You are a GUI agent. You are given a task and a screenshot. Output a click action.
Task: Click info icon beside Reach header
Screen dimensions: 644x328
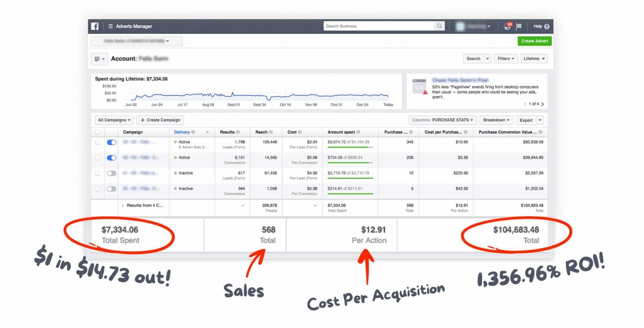(x=271, y=132)
